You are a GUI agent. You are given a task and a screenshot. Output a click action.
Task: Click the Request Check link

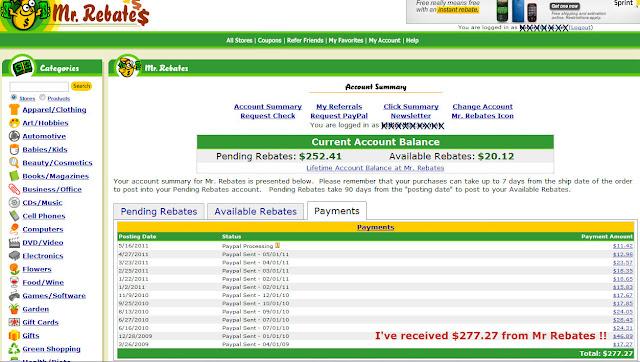coord(268,116)
